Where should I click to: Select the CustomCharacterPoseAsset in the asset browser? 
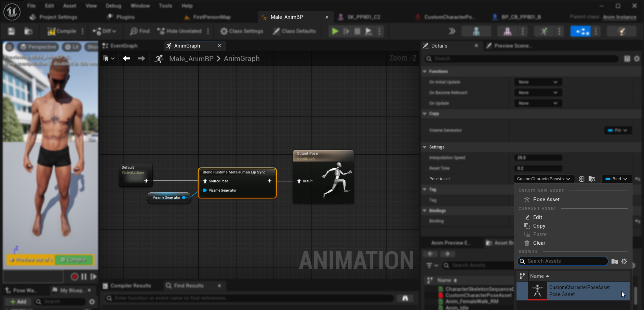point(579,290)
